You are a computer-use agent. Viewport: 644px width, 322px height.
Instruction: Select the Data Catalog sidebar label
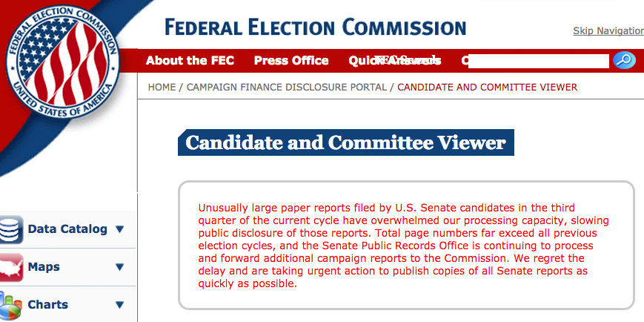67,229
